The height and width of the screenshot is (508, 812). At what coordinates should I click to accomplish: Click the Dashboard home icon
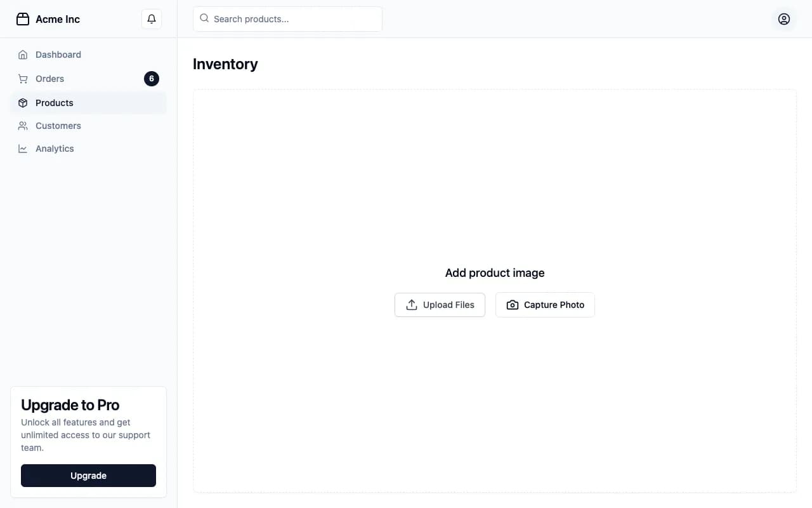[23, 55]
